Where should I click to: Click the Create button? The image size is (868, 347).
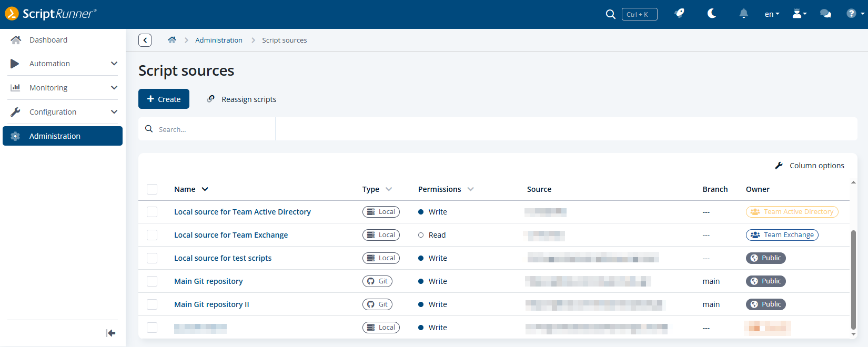[x=164, y=99]
